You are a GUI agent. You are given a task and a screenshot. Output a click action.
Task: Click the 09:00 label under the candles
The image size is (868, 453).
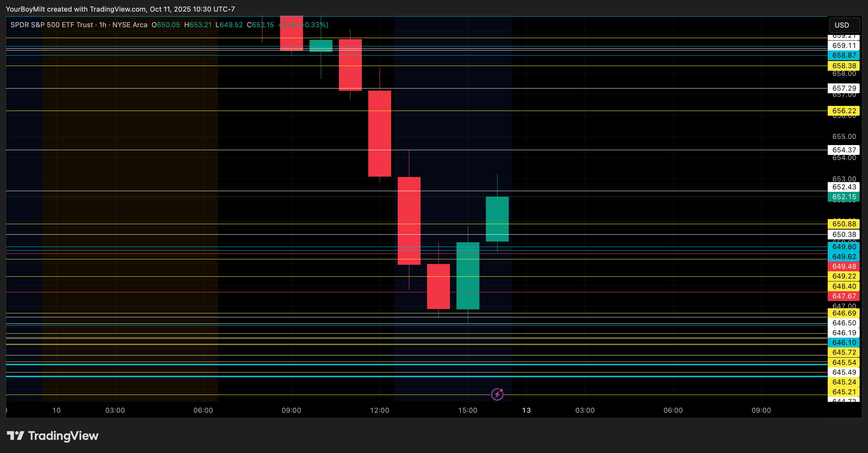coord(291,410)
